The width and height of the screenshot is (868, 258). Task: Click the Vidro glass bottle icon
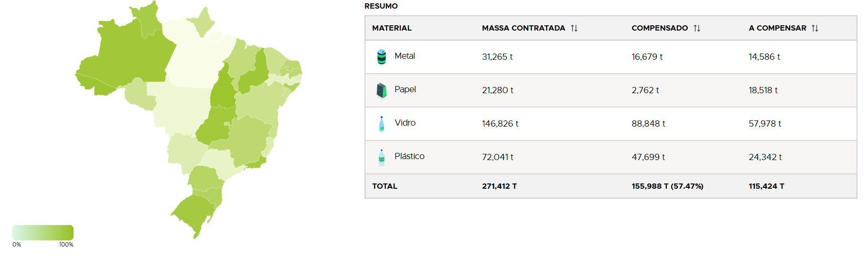point(381,124)
